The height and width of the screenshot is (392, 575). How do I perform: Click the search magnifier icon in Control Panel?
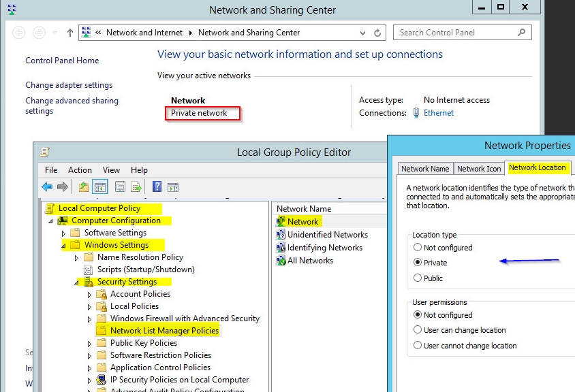point(521,33)
